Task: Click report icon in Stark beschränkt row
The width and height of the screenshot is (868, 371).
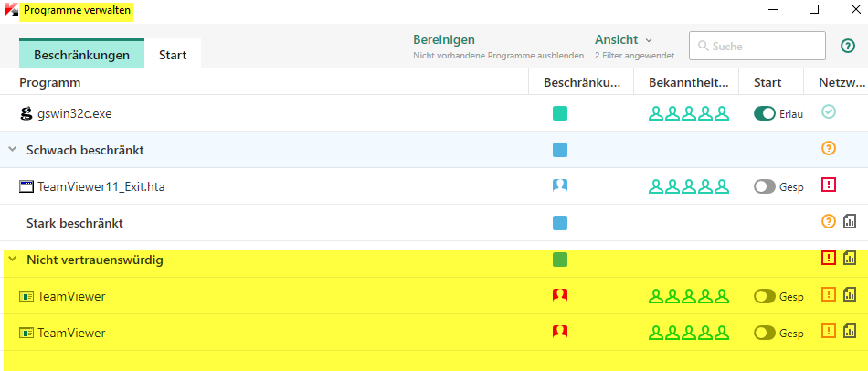Action: tap(849, 221)
